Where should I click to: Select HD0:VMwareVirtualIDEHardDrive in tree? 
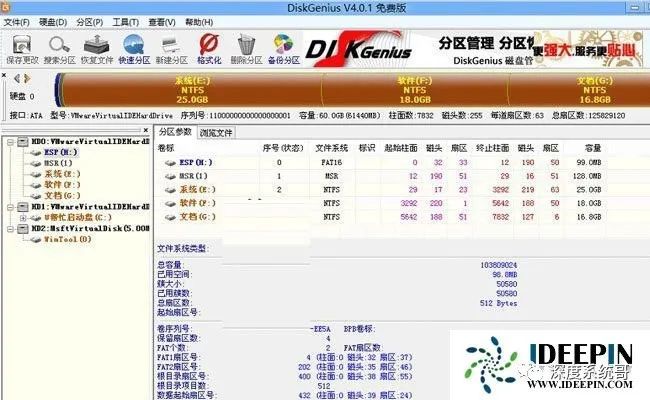(x=90, y=142)
